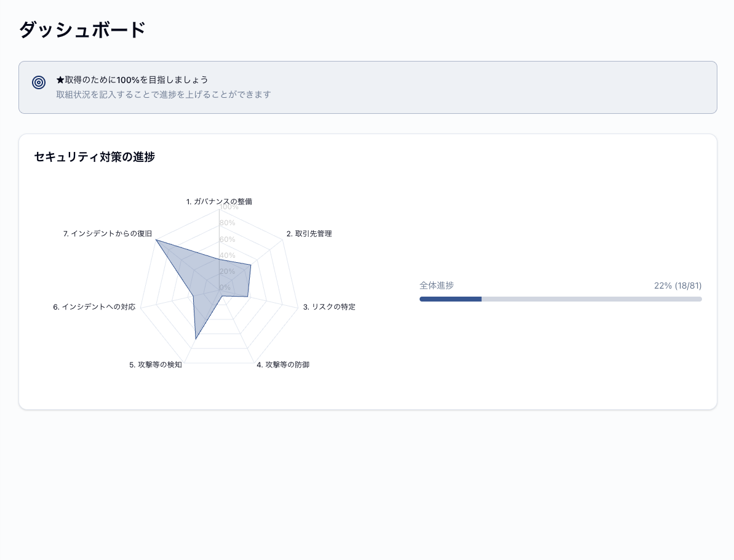This screenshot has width=734, height=560.
Task: Click the 22% (18/81) progress value
Action: point(677,286)
